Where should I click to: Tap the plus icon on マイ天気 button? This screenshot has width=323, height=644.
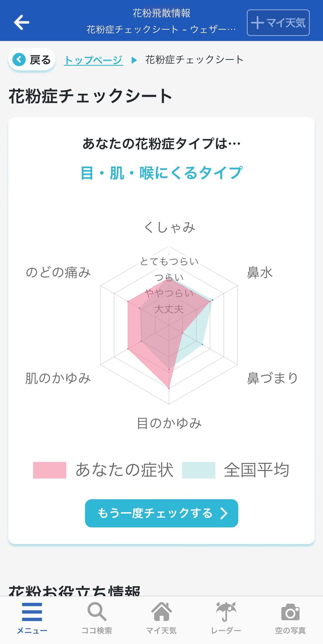[x=258, y=23]
